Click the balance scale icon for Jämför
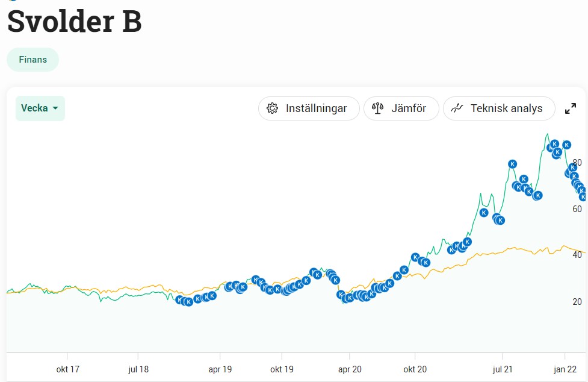 377,108
